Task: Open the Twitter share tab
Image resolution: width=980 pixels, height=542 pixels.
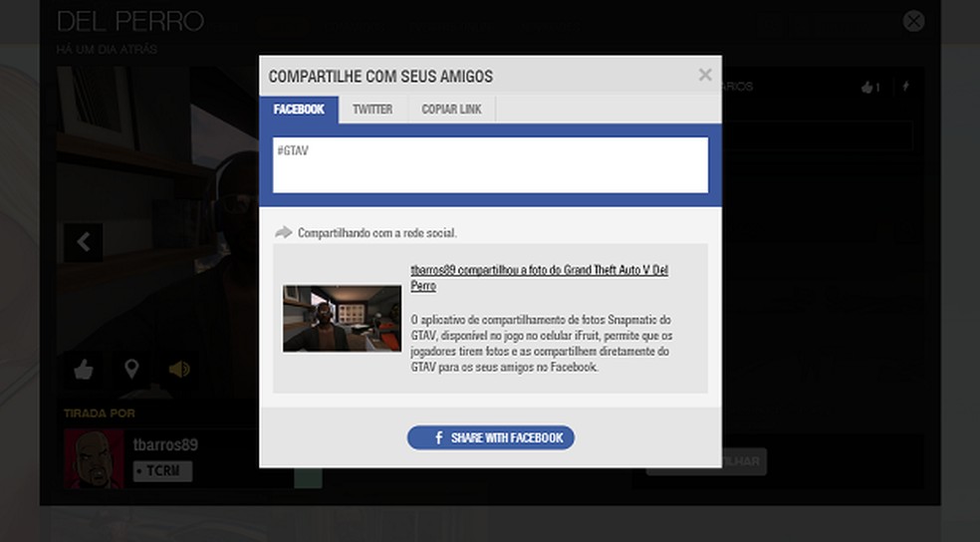Action: point(372,110)
